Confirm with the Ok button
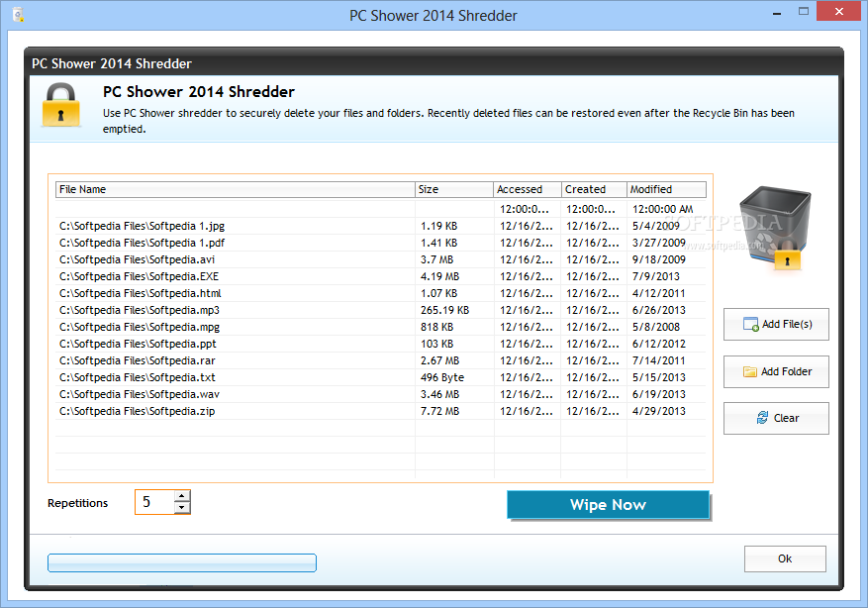This screenshot has height=608, width=868. [785, 558]
